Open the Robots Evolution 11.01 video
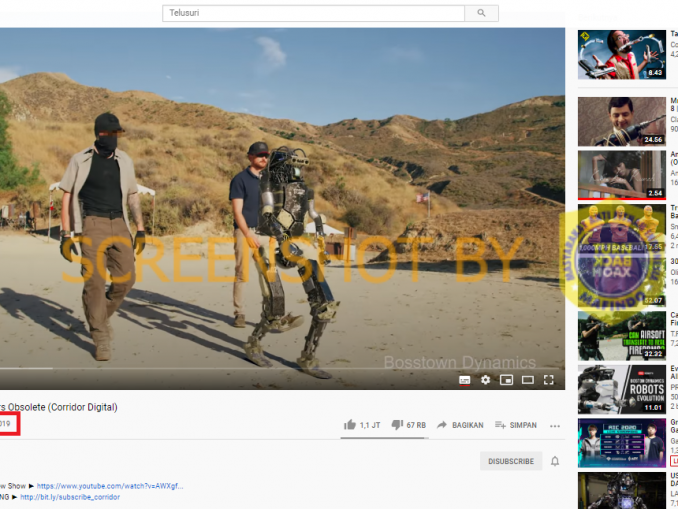 (x=622, y=390)
